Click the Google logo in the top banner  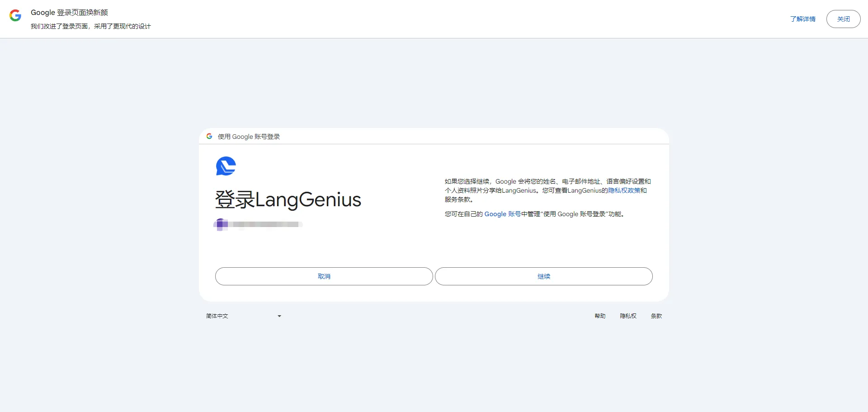15,15
